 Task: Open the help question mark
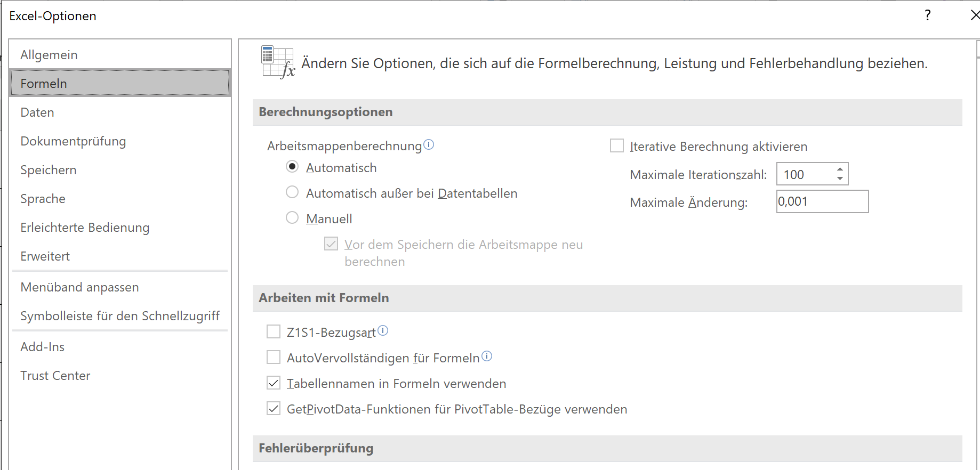click(928, 15)
